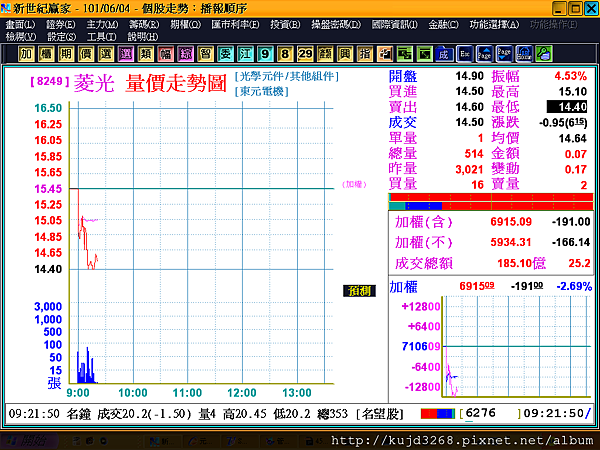Click the (加權) label beside the chart
This screenshot has height=450, width=600.
click(x=354, y=184)
